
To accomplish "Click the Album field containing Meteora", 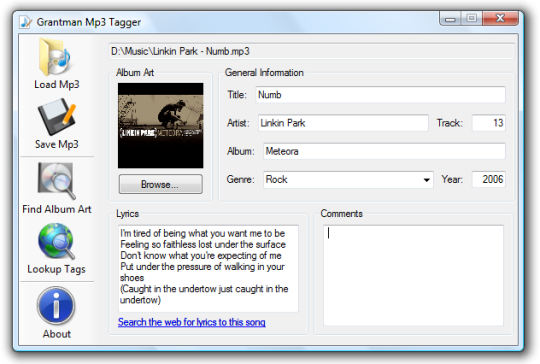I will (384, 151).
